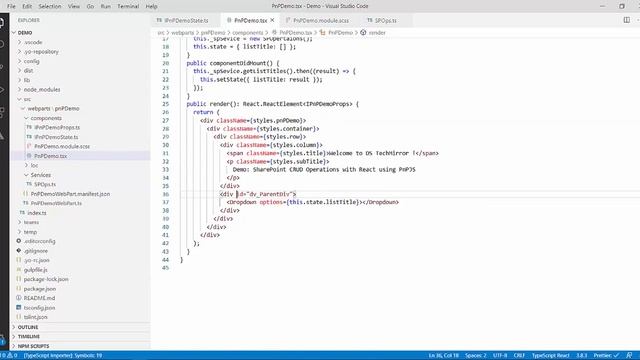Click the Prettier status item
Image resolution: width=640 pixels, height=360 pixels.
(x=606, y=356)
